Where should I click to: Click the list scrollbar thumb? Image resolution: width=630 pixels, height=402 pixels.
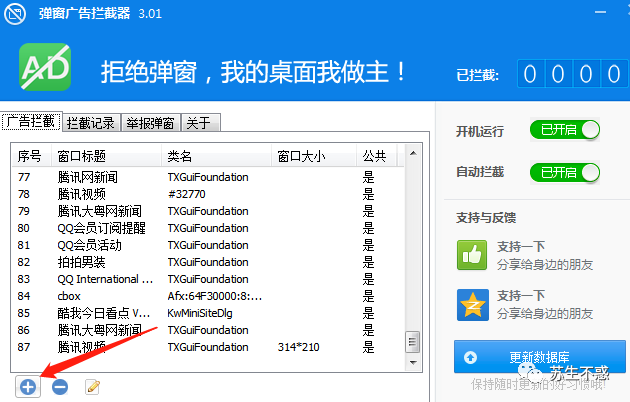coord(412,342)
